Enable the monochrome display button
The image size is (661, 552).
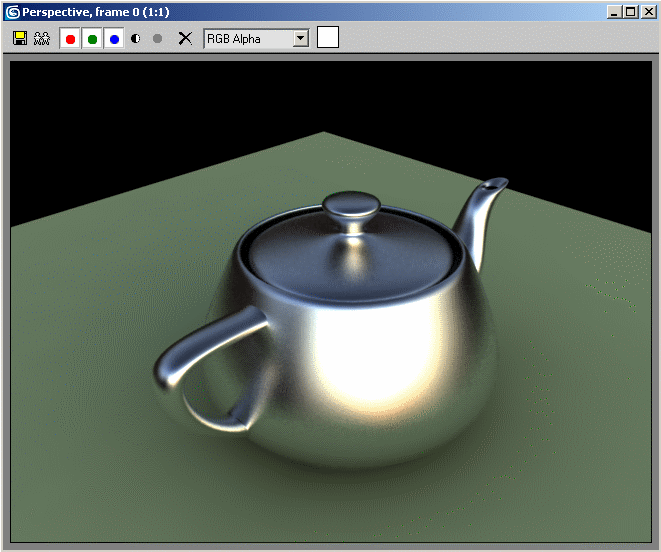point(157,39)
